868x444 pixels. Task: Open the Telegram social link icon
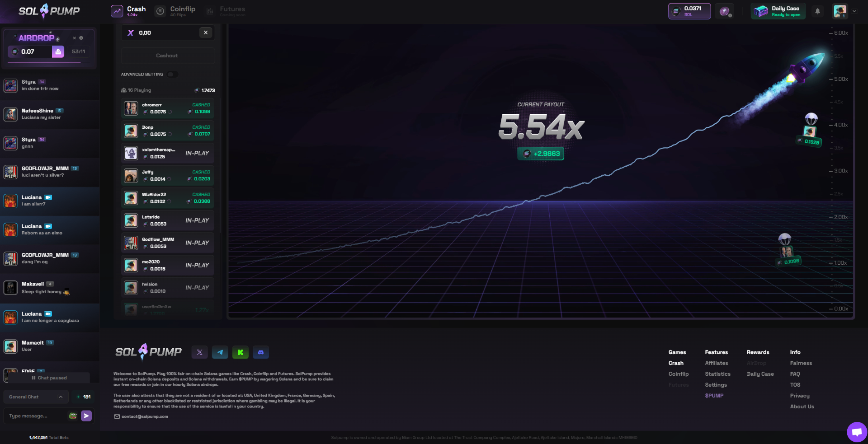(220, 352)
